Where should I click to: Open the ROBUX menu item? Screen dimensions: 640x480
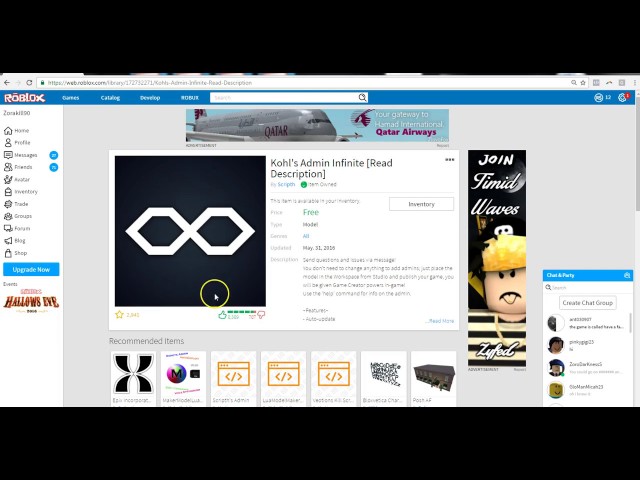tap(190, 98)
